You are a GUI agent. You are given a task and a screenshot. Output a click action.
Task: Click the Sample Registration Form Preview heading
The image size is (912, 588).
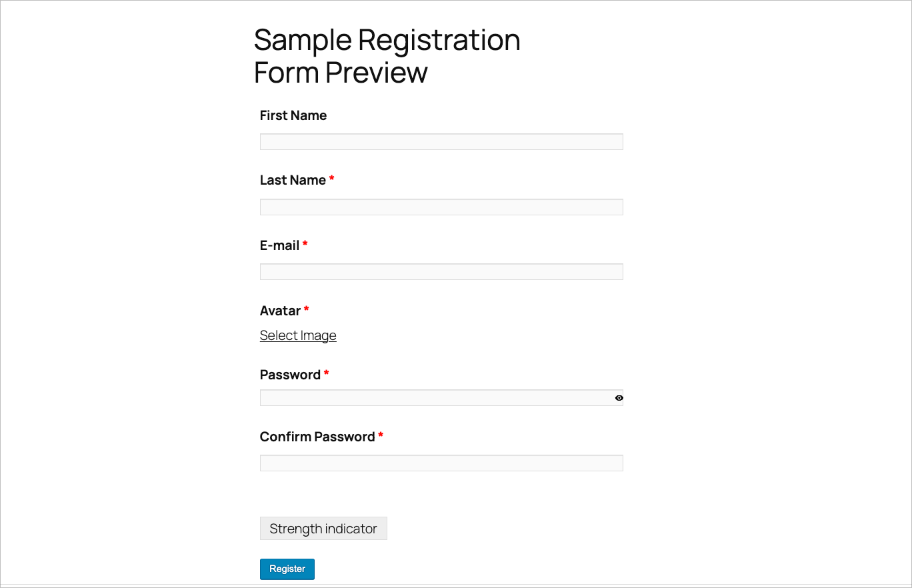pos(387,56)
